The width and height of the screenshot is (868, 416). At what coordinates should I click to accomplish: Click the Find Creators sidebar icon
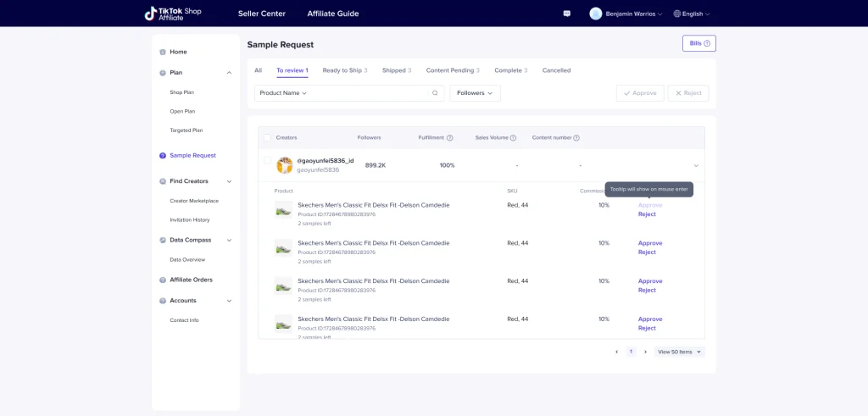pyautogui.click(x=163, y=181)
